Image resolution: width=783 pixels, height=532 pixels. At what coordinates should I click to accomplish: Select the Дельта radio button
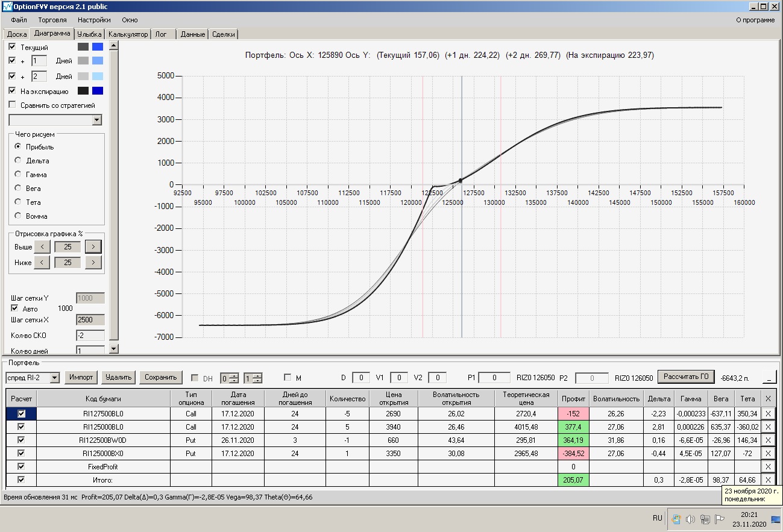point(18,160)
